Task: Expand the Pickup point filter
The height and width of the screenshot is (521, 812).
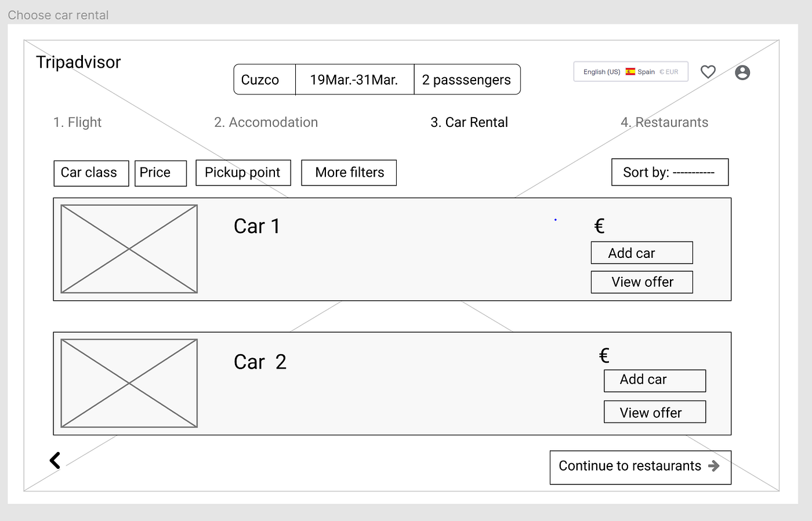Action: 243,173
